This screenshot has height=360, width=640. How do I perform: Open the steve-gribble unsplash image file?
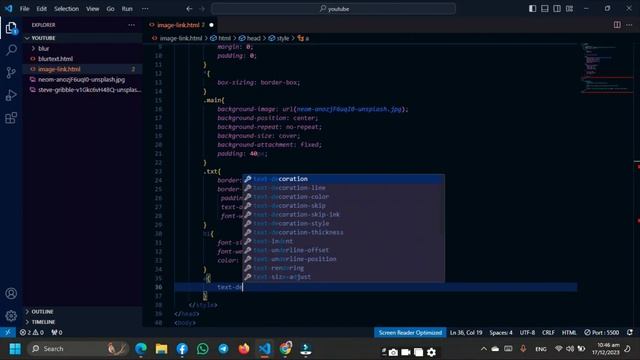click(82, 90)
